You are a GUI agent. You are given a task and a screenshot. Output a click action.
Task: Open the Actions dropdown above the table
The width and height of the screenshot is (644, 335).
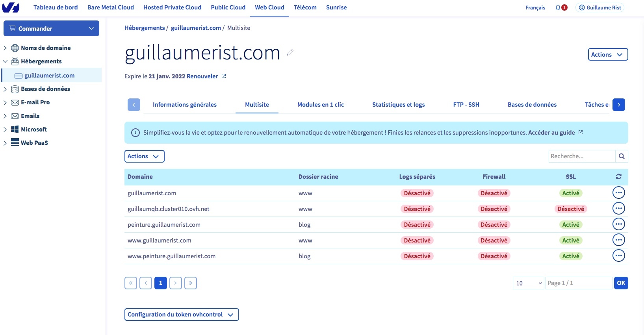(144, 156)
